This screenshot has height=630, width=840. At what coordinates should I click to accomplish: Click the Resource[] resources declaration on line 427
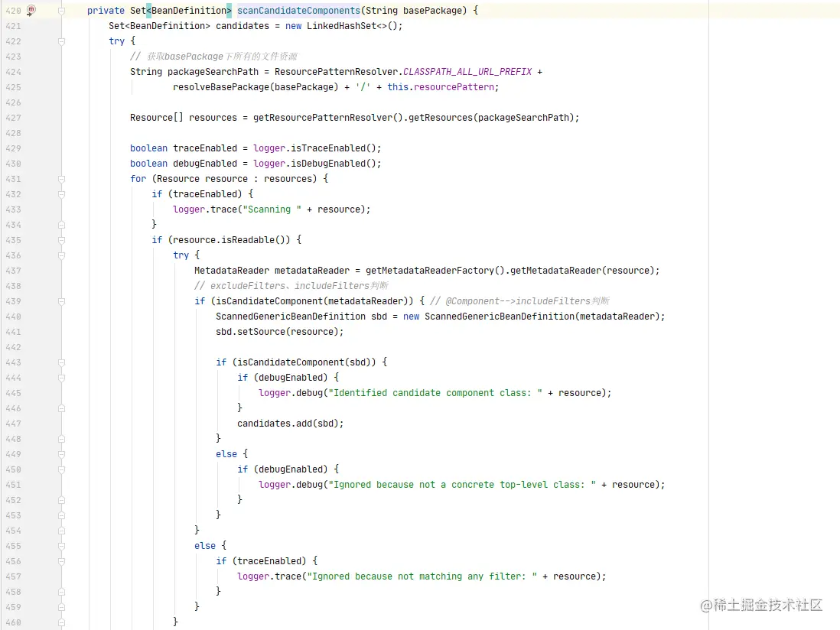point(183,118)
